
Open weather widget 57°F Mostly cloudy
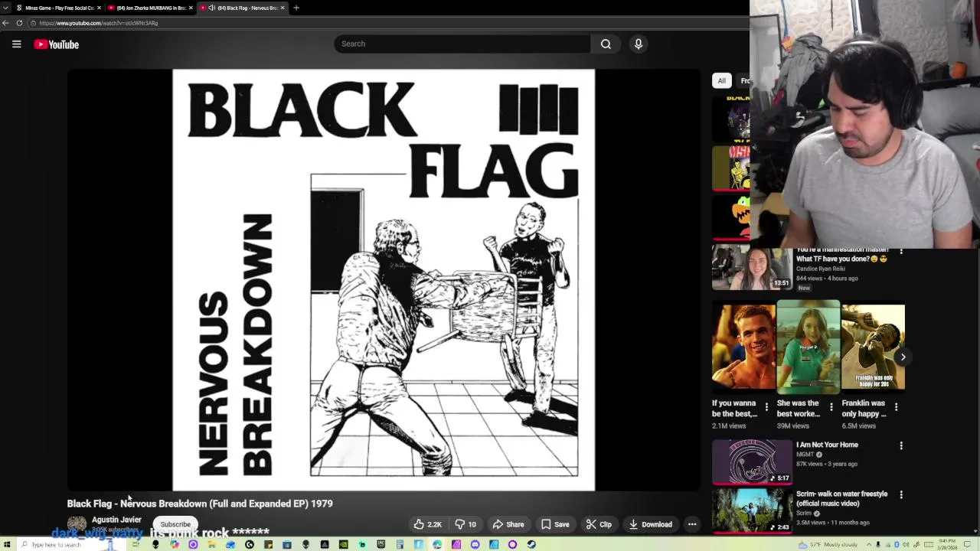coord(828,544)
